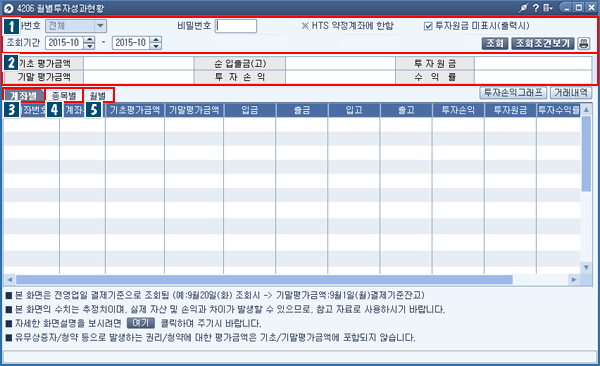The height and width of the screenshot is (366, 600).
Task: Click the table scroll down arrow
Action: 586,267
